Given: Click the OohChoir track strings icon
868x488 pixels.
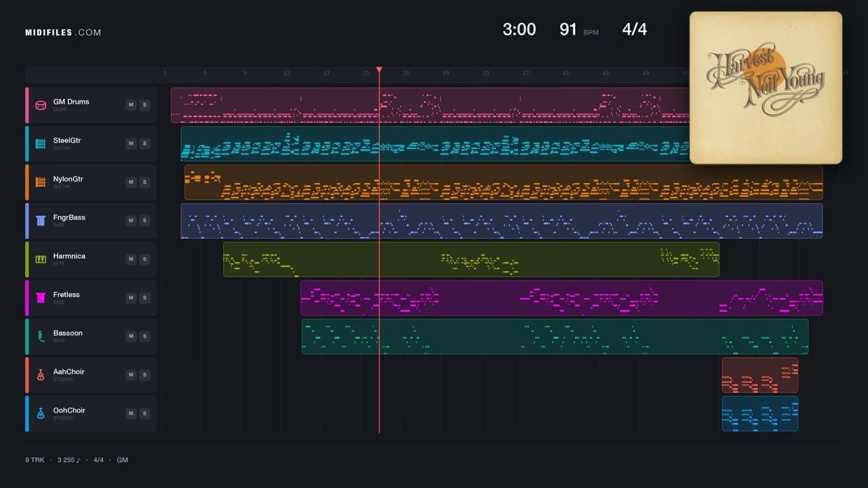Looking at the screenshot, I should tap(41, 413).
